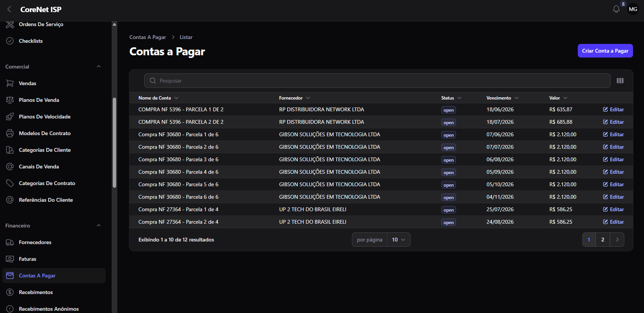Click the Checklists check-circle icon
Image resolution: width=644 pixels, height=313 pixels.
coord(10,41)
